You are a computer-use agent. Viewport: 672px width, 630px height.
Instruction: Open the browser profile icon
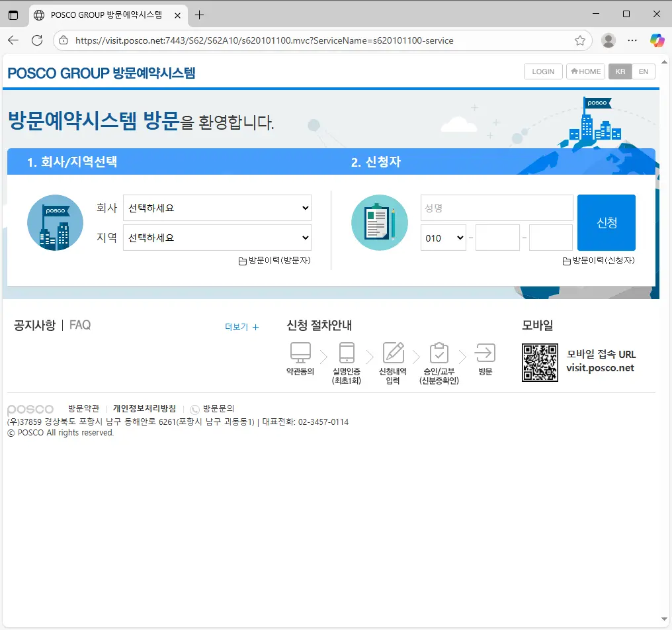[x=608, y=40]
